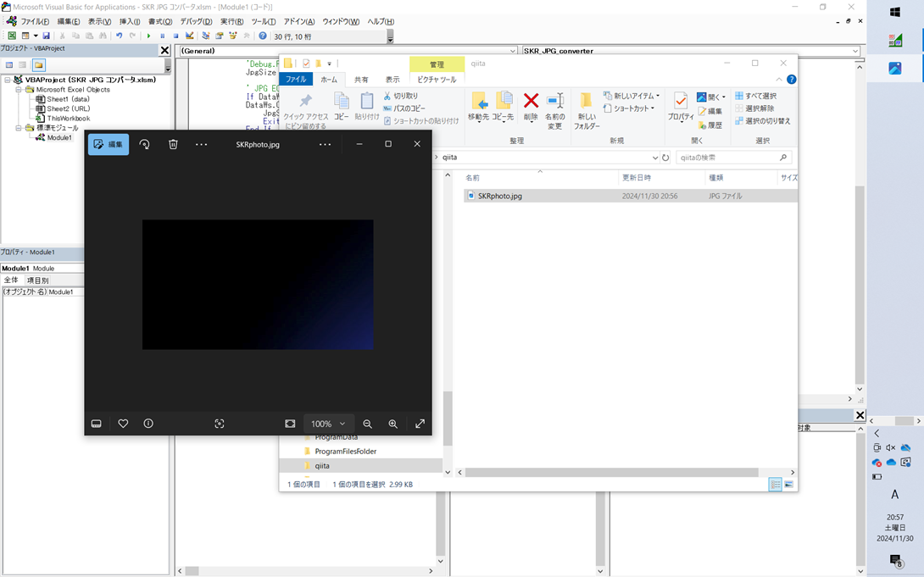Collapse Microsoft Excel Objects tree node

click(19, 90)
